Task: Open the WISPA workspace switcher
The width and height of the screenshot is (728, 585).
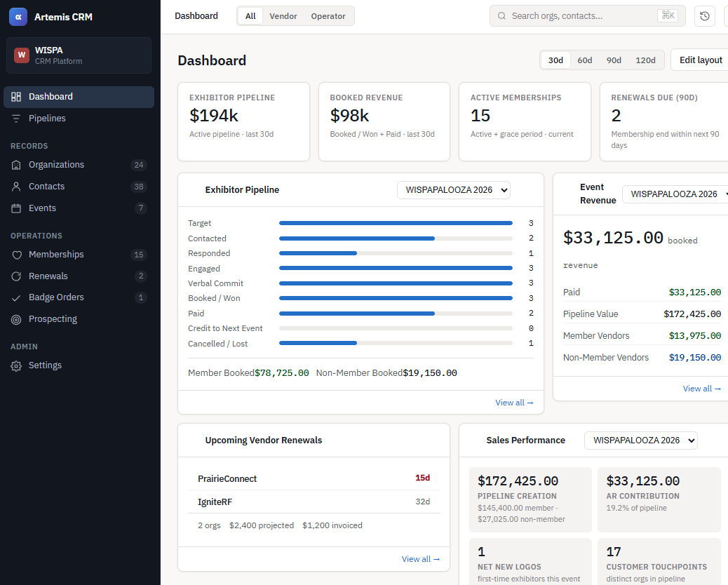Action: 79,55
